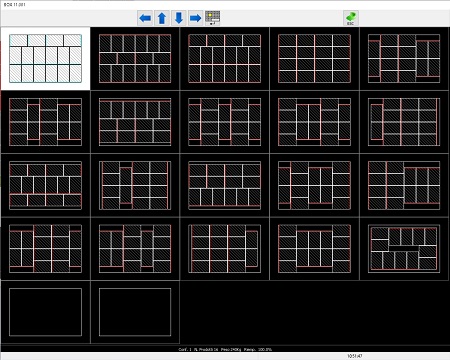Select fourth-row second-column layout thumbnail

click(135, 249)
